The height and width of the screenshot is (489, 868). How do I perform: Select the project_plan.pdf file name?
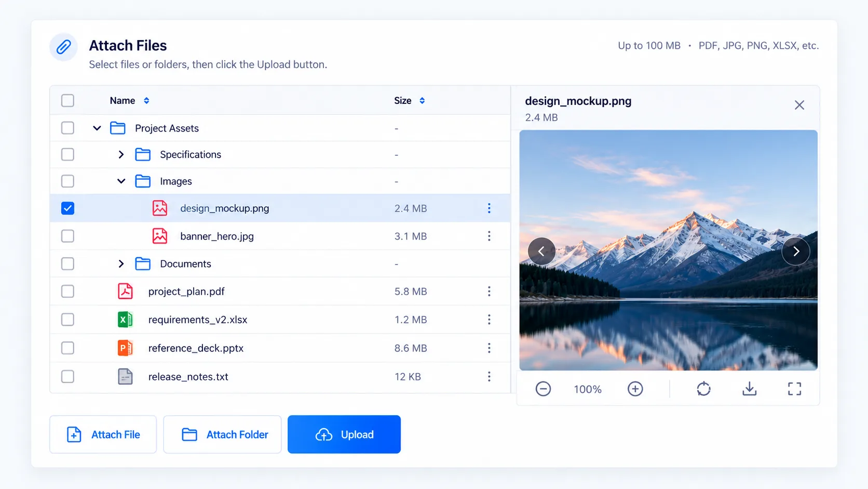[x=186, y=291]
